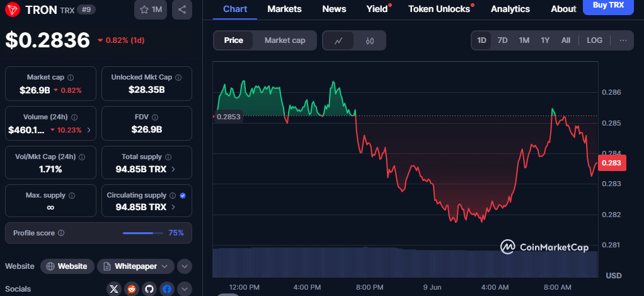Expand the Whitepaper dropdown
The image size is (644, 296).
135,266
